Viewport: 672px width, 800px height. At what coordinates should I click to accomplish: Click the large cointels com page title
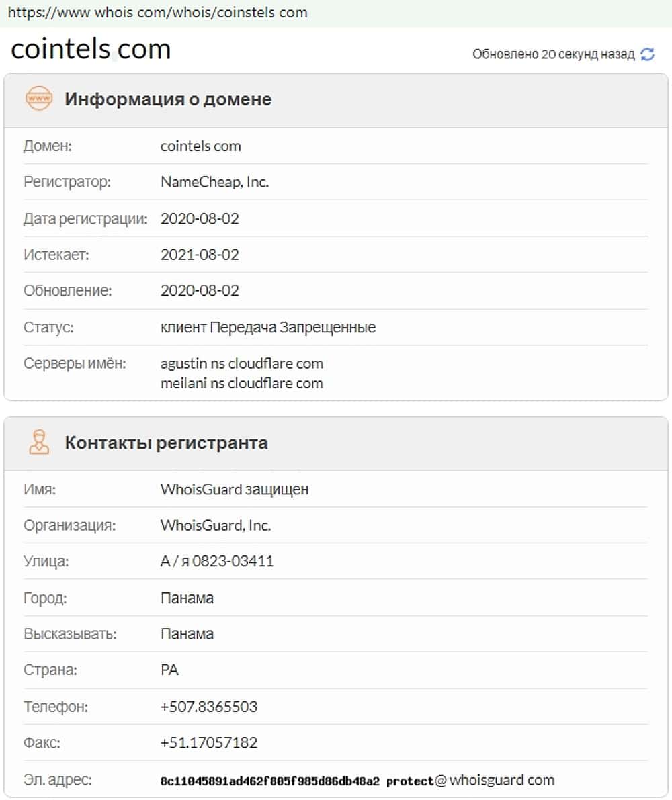[91, 49]
